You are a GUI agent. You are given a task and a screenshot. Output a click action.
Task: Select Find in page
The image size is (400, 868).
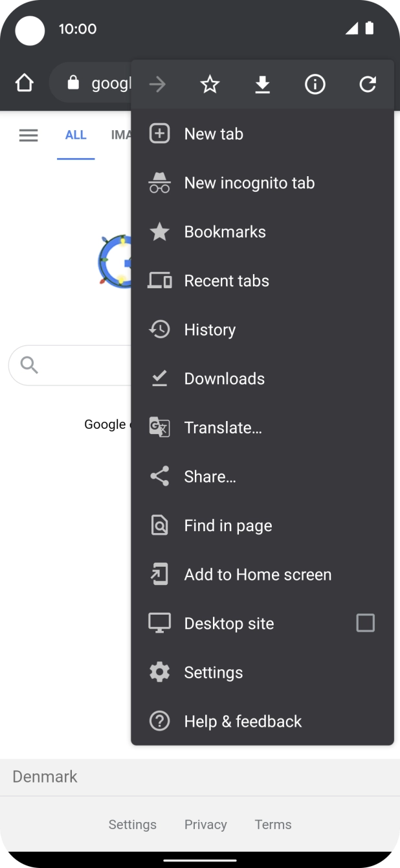[x=228, y=525]
